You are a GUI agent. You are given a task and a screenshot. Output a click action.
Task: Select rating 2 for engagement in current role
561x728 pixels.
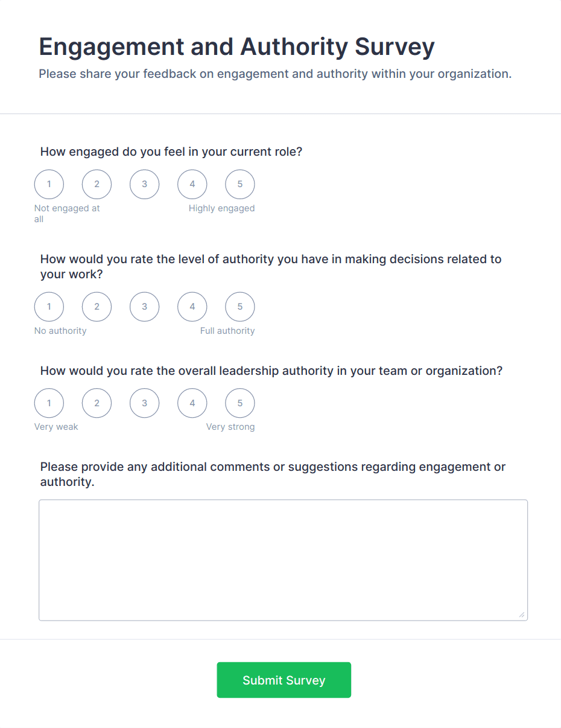97,184
